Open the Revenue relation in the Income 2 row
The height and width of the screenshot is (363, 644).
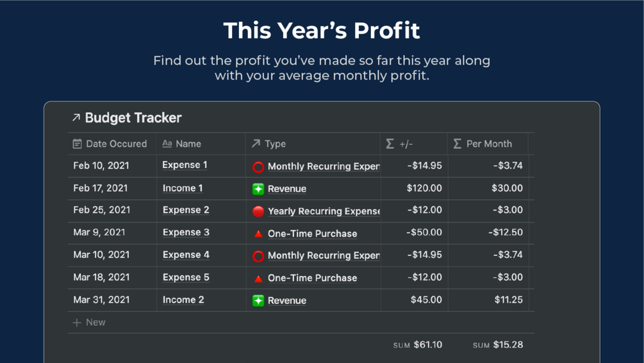point(286,300)
